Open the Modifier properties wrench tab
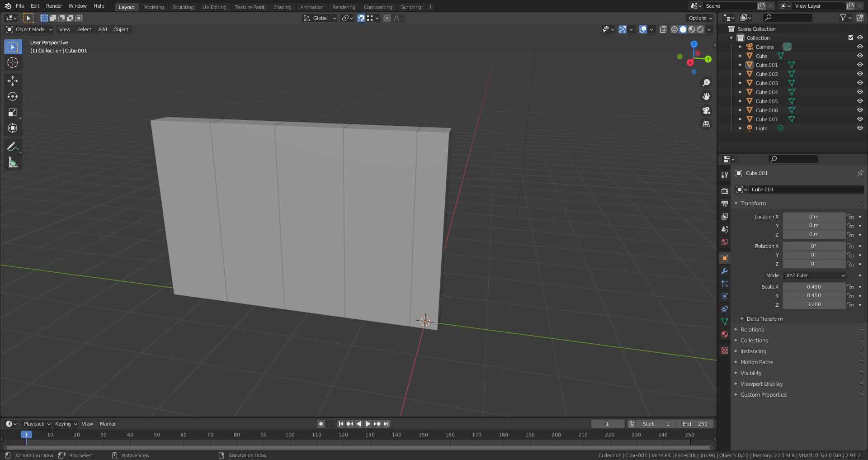 [725, 271]
